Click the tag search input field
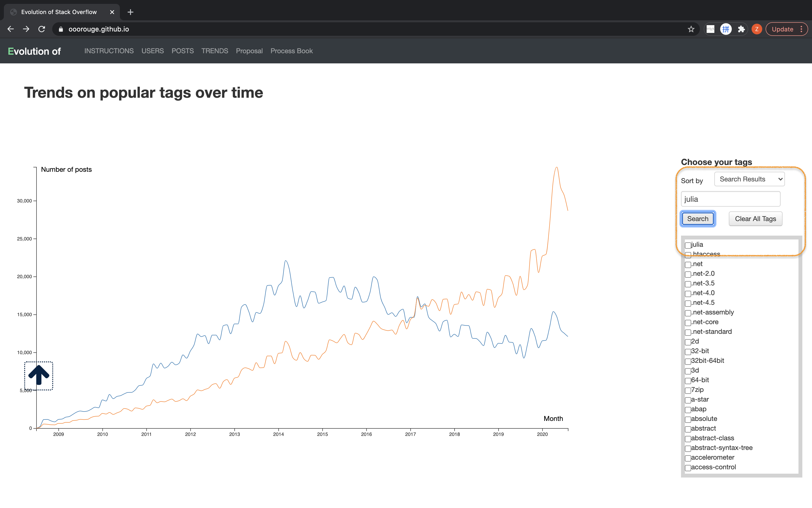This screenshot has width=812, height=508. (x=731, y=199)
